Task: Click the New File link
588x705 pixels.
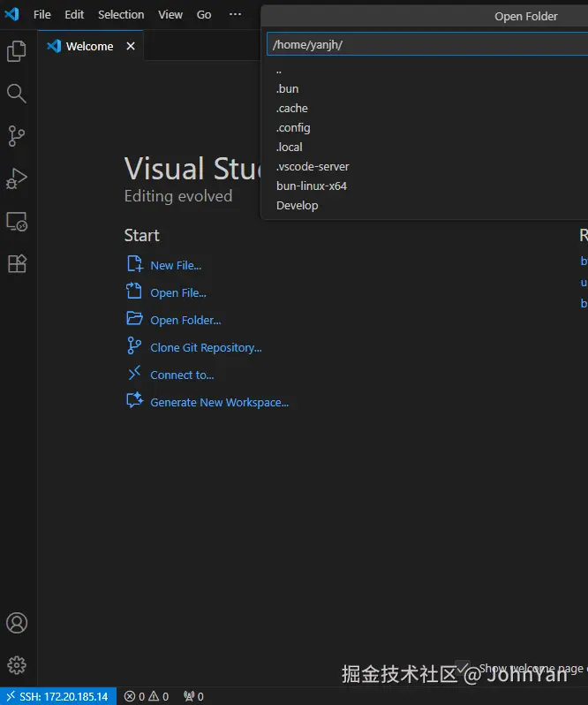Action: pyautogui.click(x=176, y=265)
